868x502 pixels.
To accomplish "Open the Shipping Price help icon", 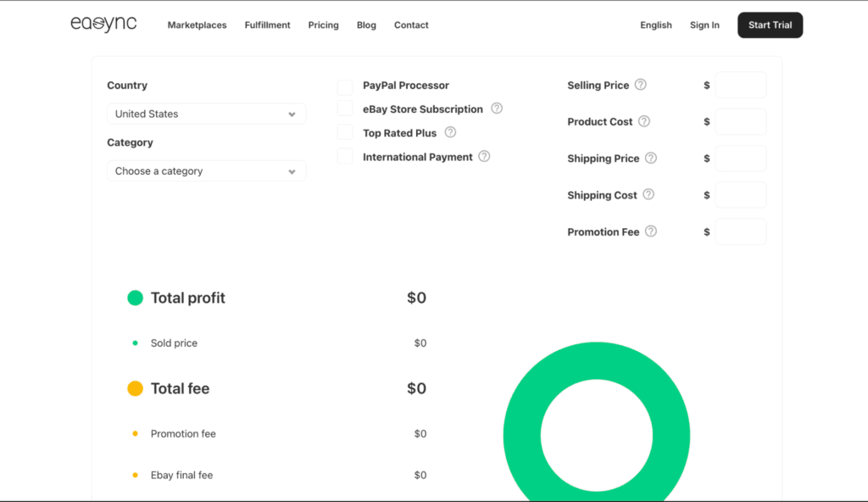I will tap(650, 158).
